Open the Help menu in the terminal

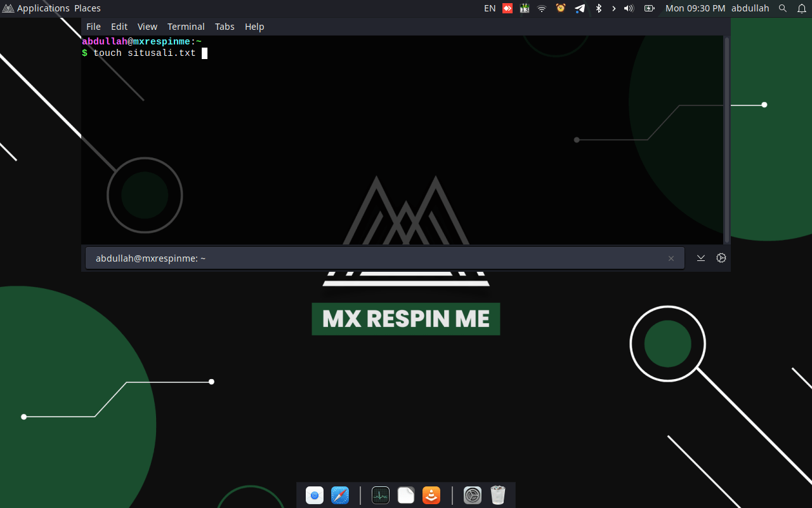[254, 27]
